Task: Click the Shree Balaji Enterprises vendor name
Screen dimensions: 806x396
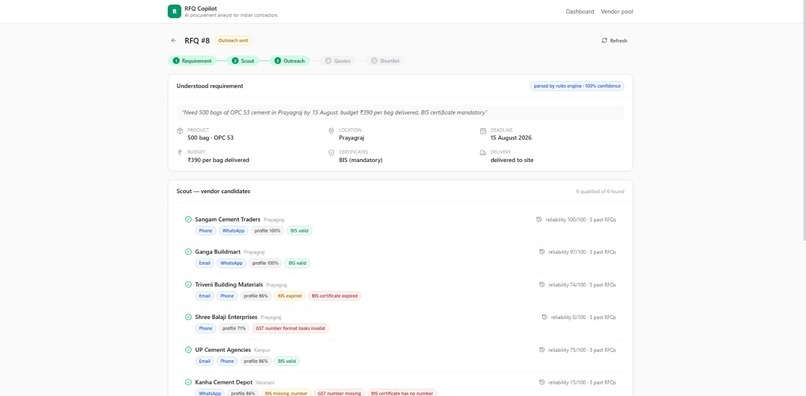Action: coord(226,317)
